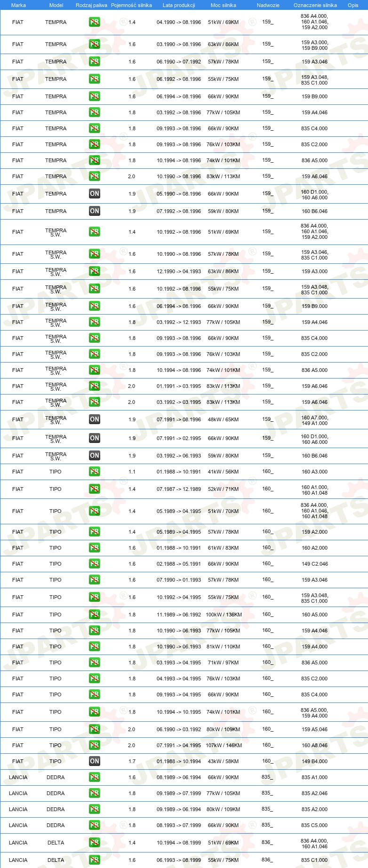Click the diesel icon in the Tempra S.W. 03.1992 -> 06.1993 row
The width and height of the screenshot is (368, 868).
coord(95,456)
